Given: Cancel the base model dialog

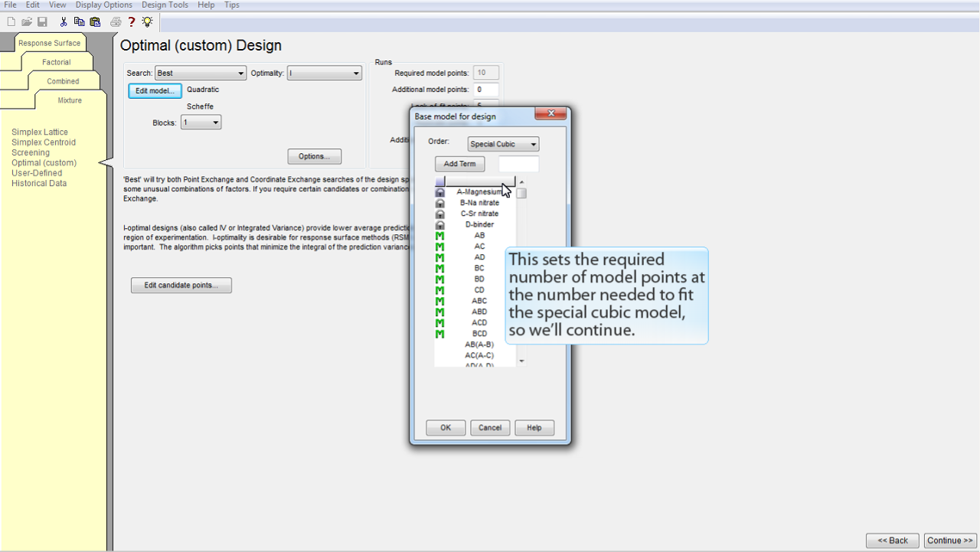Looking at the screenshot, I should [490, 428].
